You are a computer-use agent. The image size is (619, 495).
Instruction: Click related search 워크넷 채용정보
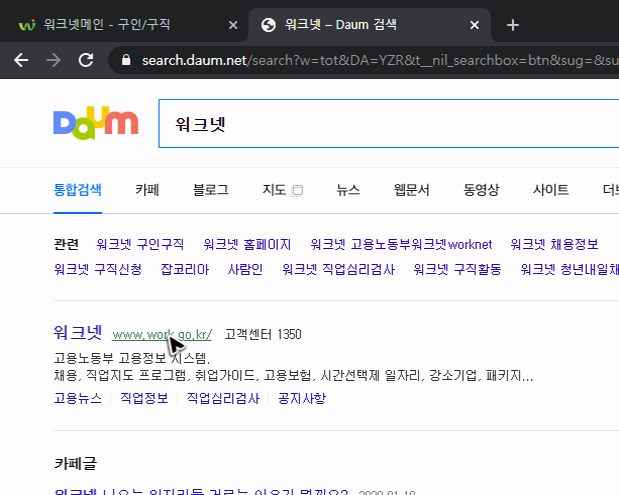(554, 244)
